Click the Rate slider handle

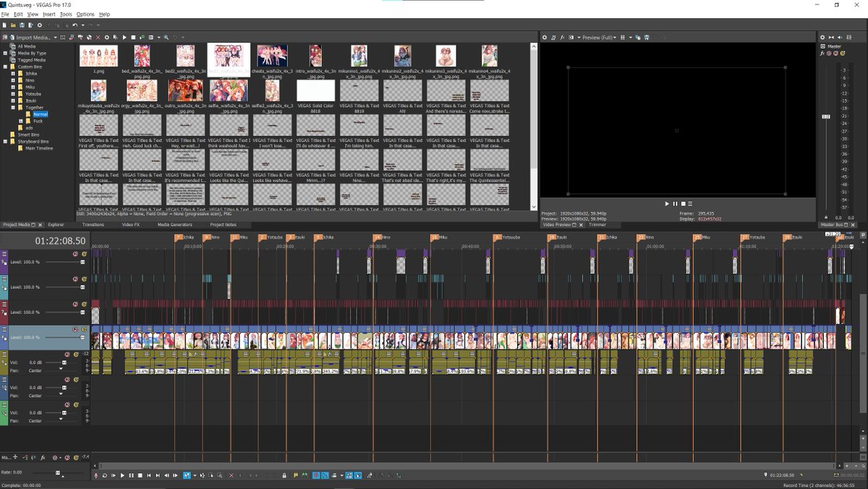58,473
